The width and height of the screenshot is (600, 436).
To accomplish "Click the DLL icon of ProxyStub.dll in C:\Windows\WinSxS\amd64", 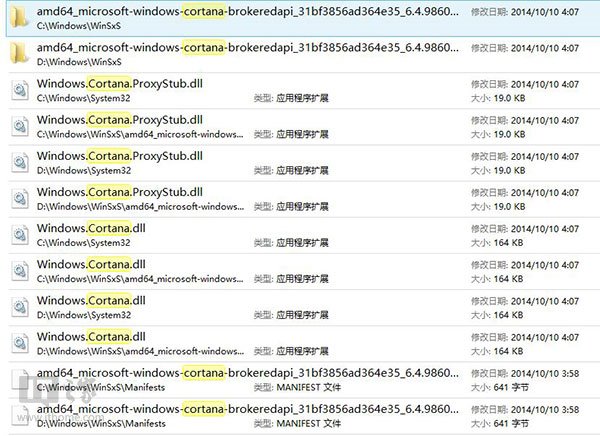I will [20, 126].
